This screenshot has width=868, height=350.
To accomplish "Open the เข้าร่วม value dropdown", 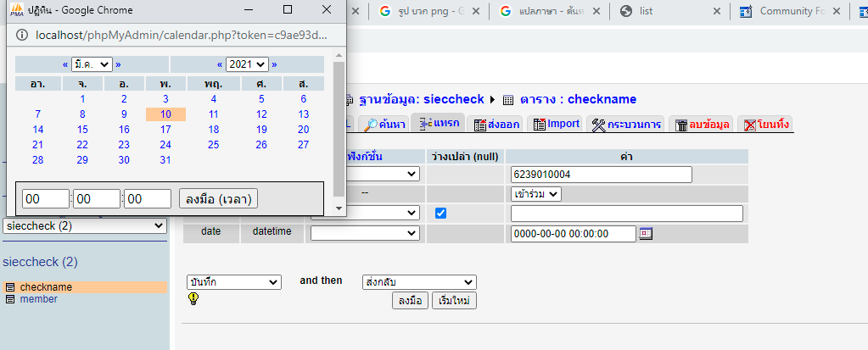I will [536, 194].
